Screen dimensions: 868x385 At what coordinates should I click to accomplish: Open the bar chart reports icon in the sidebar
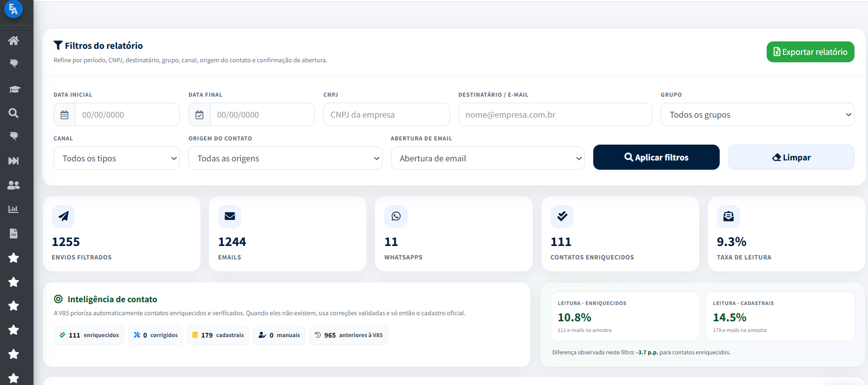pos(13,209)
